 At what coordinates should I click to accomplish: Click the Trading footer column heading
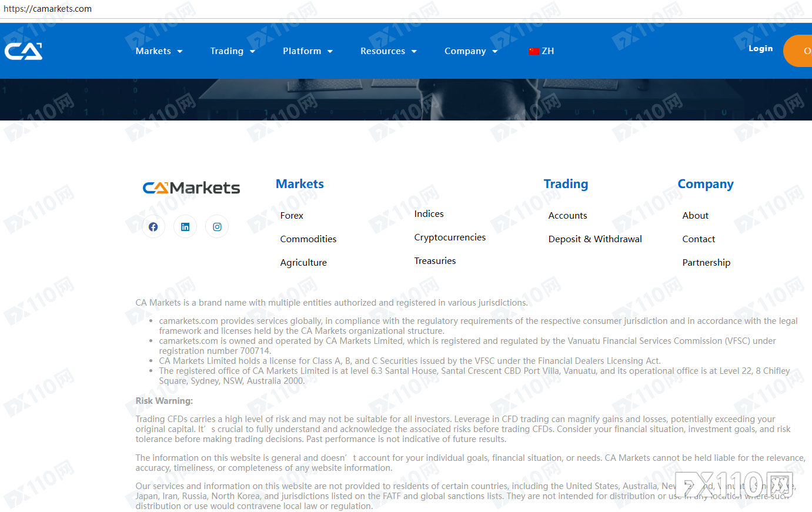[x=566, y=184]
